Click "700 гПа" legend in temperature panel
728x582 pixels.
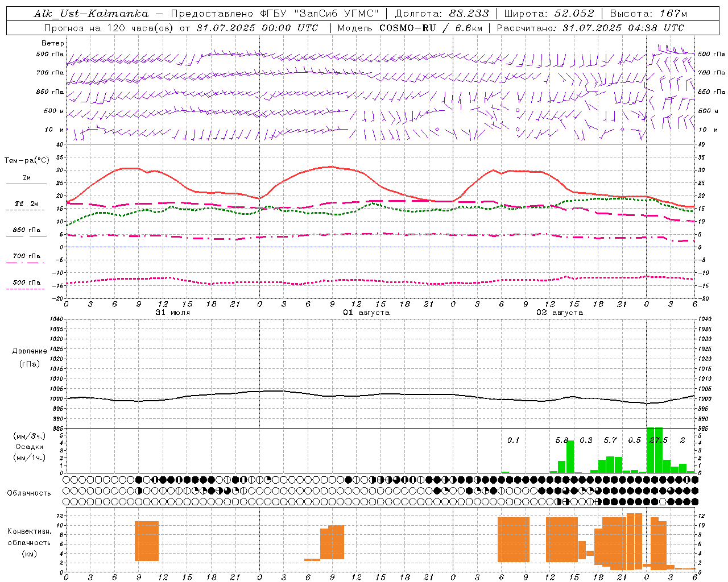pyautogui.click(x=27, y=256)
